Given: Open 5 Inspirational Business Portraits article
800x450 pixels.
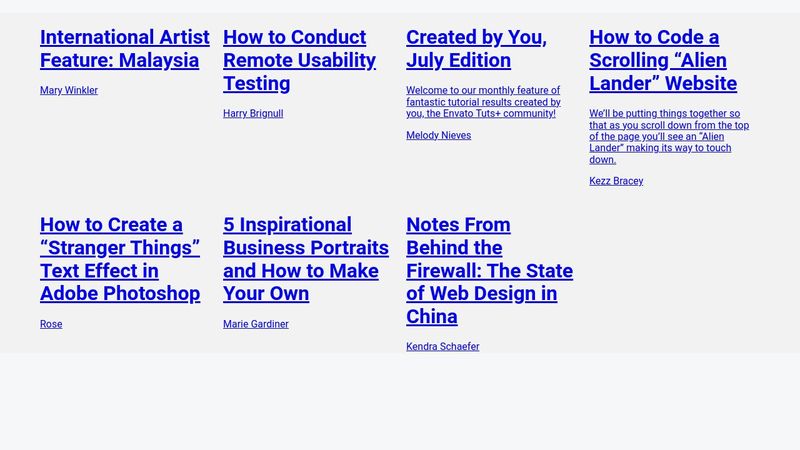Looking at the screenshot, I should coord(305,259).
